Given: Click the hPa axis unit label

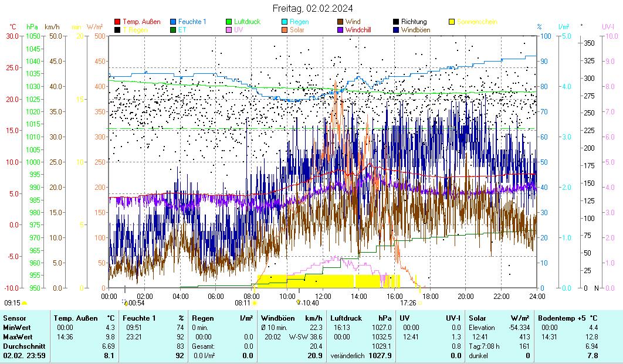Looking at the screenshot, I should point(32,27).
